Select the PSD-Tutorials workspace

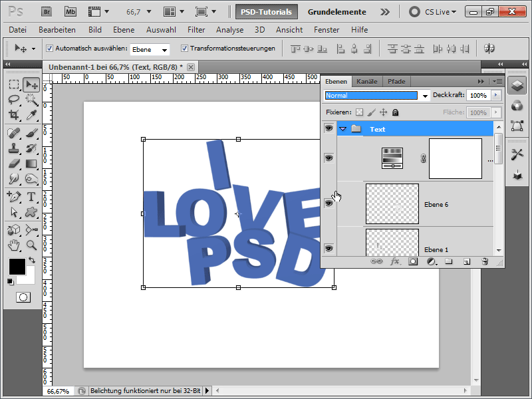[x=267, y=12]
